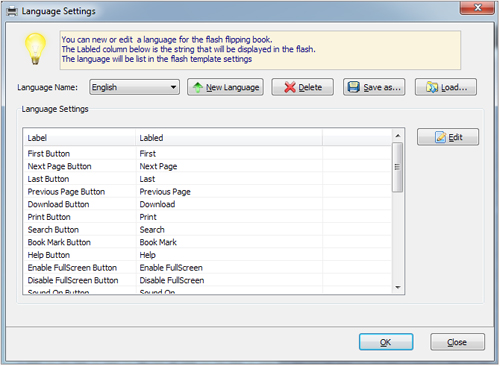Click the 'Last' labled value
Image resolution: width=500 pixels, height=366 pixels.
click(147, 179)
